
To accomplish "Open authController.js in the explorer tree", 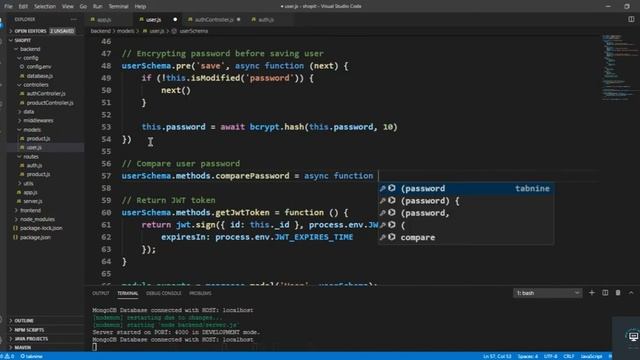I will coord(46,93).
